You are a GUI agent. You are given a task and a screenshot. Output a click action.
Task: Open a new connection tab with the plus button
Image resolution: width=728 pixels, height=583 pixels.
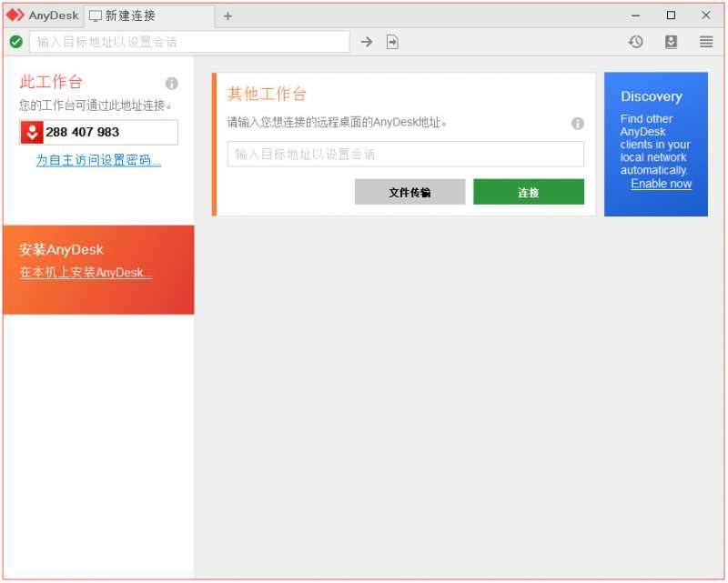227,15
